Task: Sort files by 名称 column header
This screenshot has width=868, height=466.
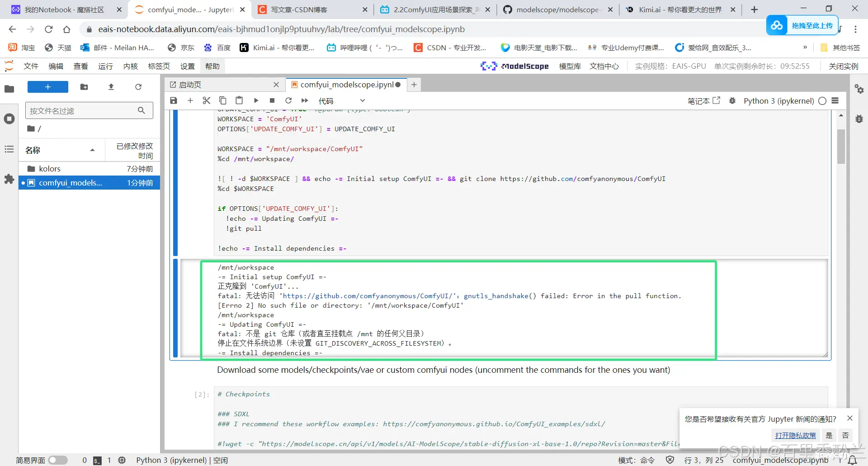Action: (61, 150)
